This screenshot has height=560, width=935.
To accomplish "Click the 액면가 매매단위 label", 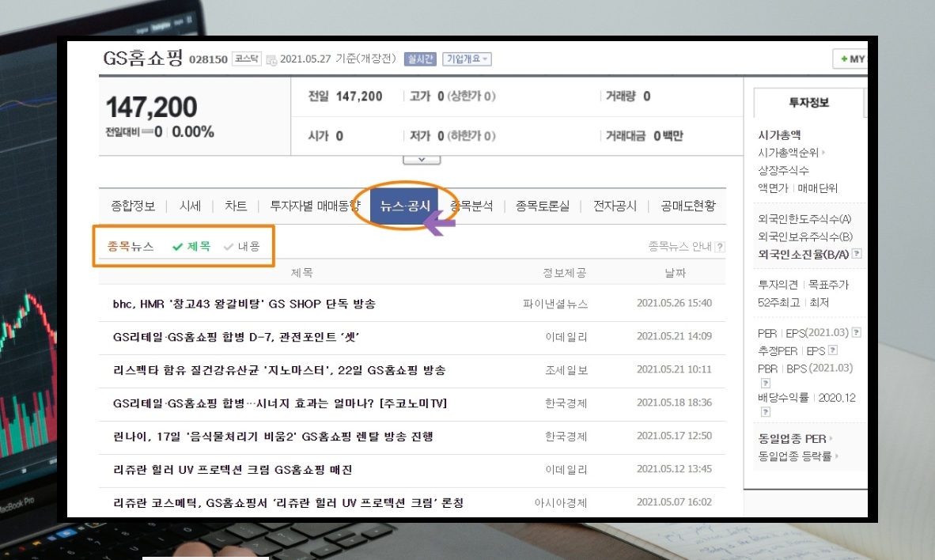I will (797, 188).
